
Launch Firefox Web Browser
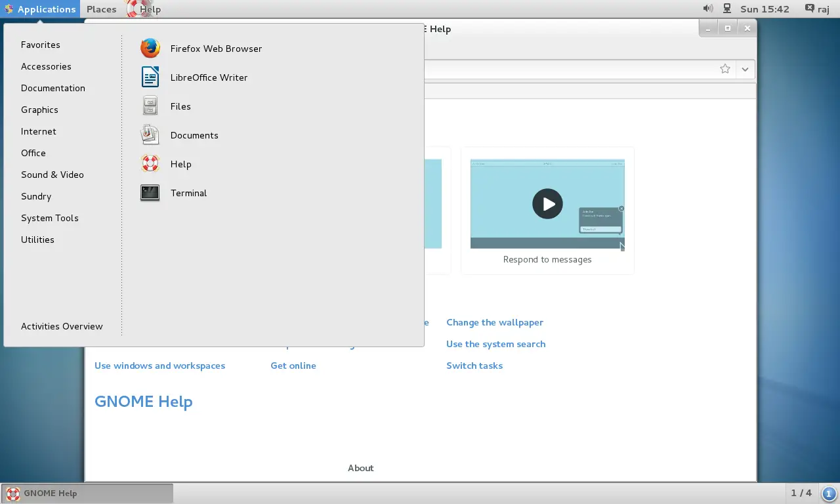click(215, 49)
